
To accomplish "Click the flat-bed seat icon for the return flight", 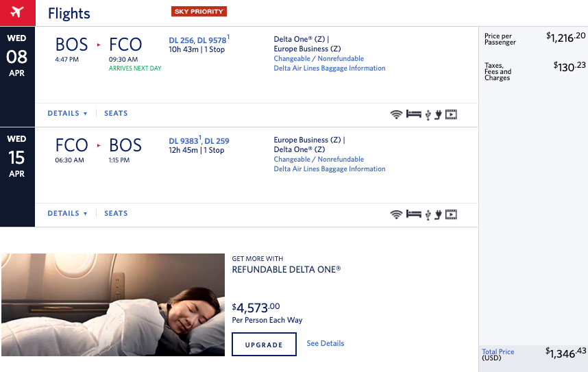I will [x=413, y=214].
